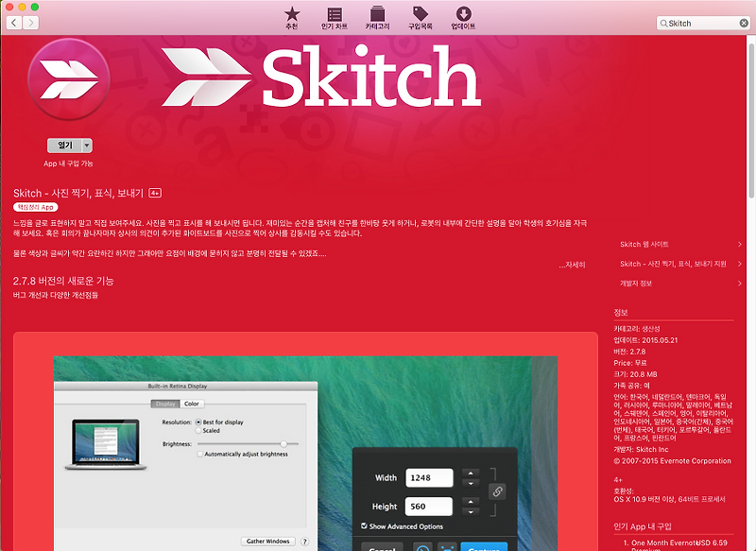
Task: Click App 내 구입 가능 label
Action: coord(68,164)
